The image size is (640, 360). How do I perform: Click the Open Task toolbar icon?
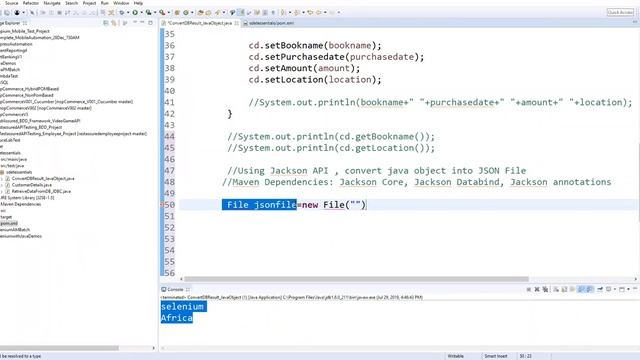pyautogui.click(x=208, y=12)
